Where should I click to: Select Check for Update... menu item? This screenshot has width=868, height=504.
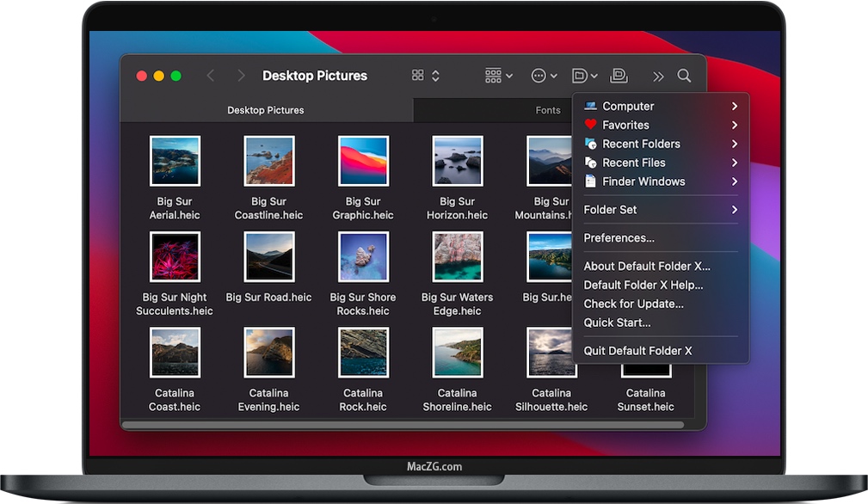click(x=633, y=304)
